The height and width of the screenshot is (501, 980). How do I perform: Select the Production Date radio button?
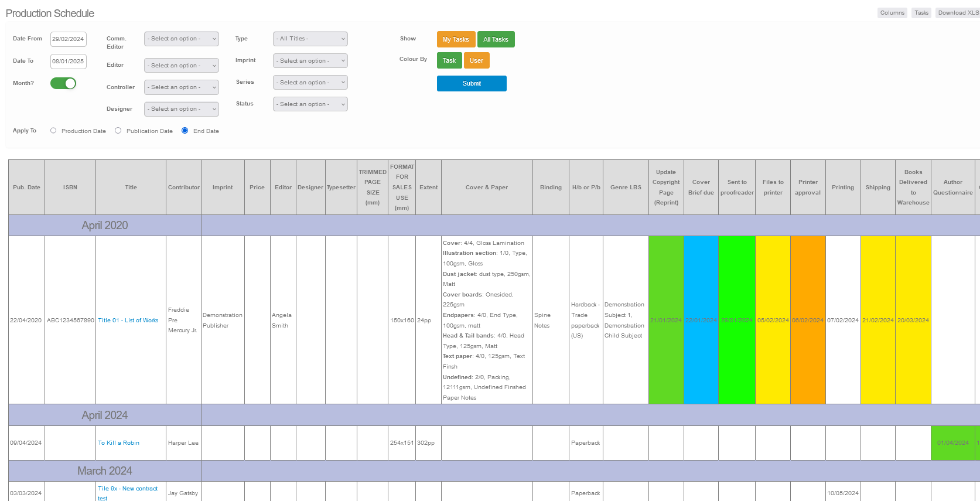[x=53, y=131]
